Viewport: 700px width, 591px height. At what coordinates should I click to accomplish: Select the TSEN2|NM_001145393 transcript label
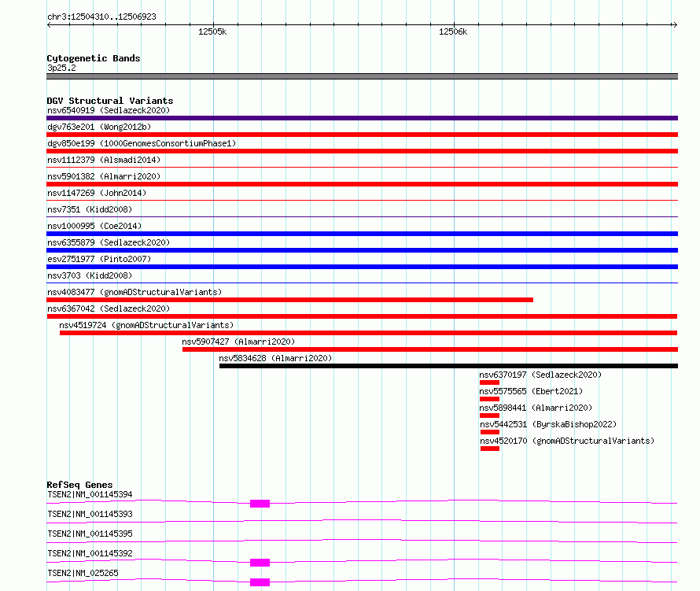(x=90, y=514)
